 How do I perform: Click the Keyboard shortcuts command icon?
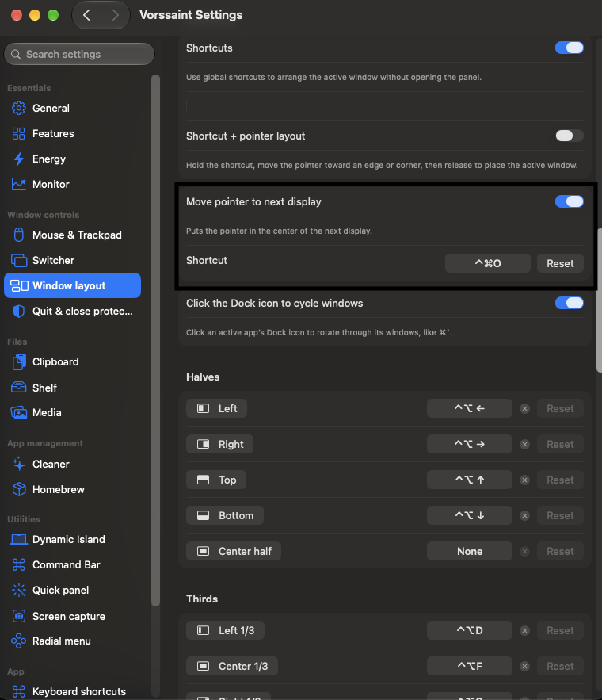[19, 691]
